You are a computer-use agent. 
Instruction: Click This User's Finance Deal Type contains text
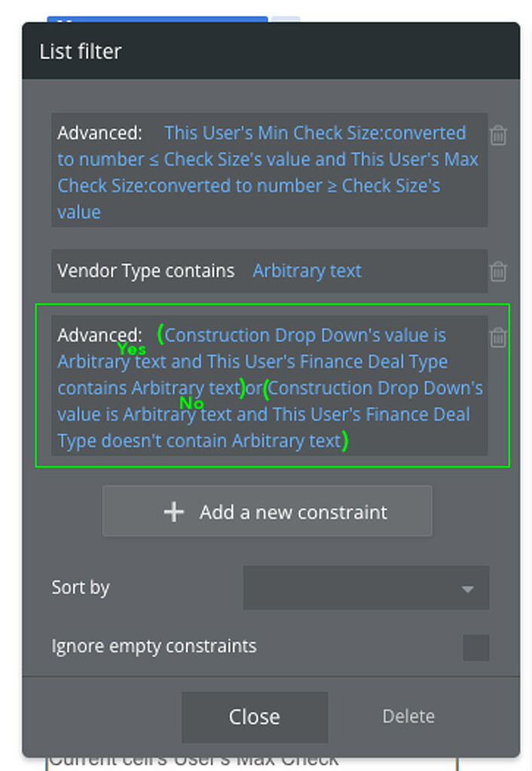332,362
